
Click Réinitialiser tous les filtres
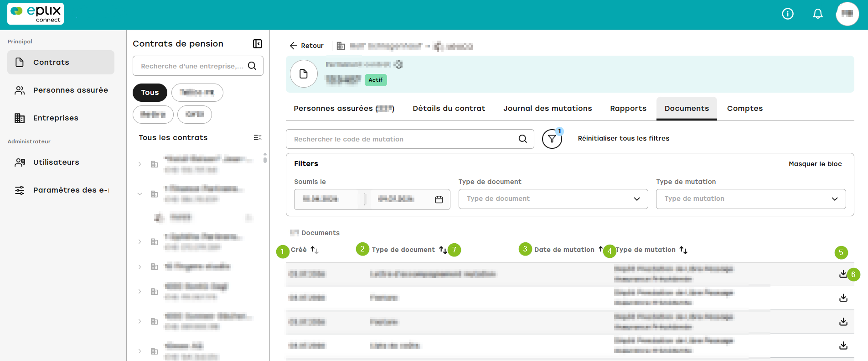624,138
